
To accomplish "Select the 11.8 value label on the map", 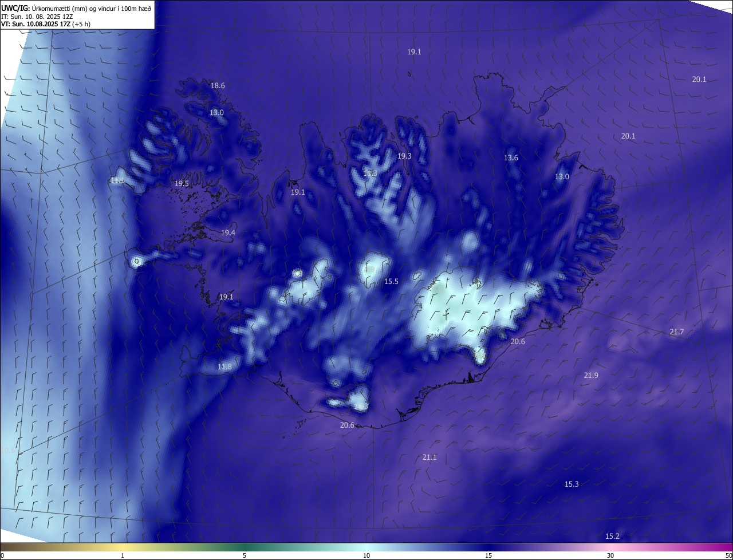I will pyautogui.click(x=224, y=367).
